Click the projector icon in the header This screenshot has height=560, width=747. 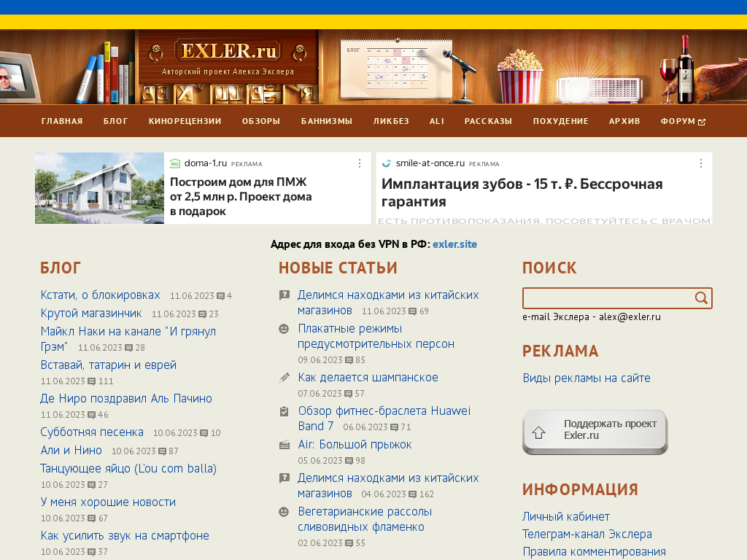pos(600,90)
